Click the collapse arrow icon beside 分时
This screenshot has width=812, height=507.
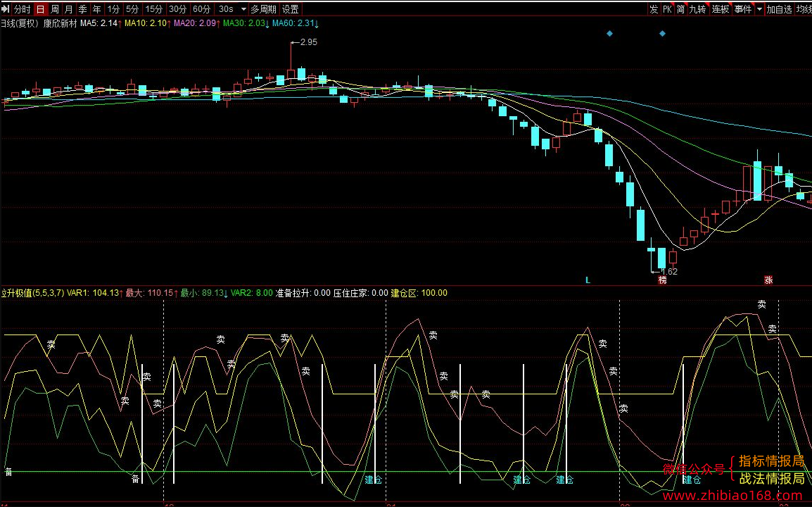click(5, 9)
